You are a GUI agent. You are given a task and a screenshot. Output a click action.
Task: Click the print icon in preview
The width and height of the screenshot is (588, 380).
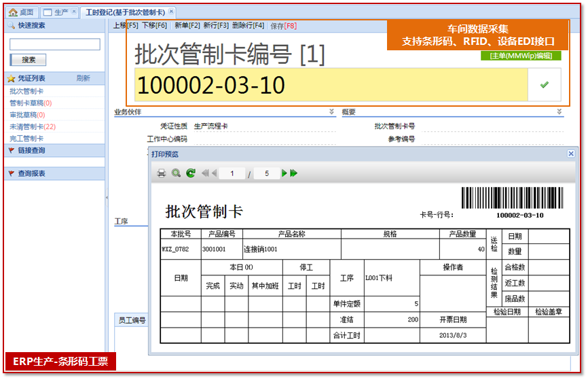(x=161, y=173)
